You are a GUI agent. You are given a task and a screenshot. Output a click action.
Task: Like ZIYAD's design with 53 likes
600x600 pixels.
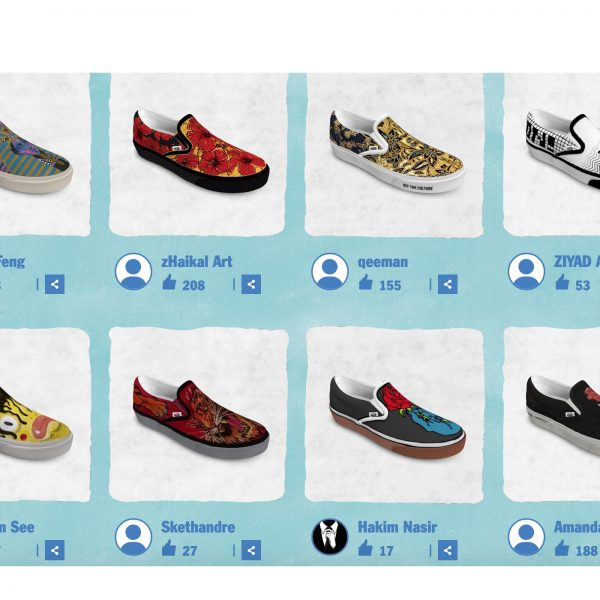pos(562,282)
